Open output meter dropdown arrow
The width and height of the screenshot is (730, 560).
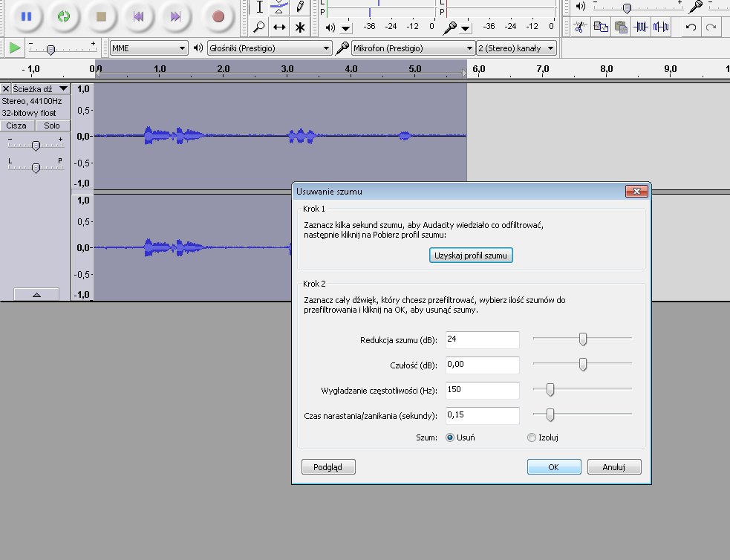pos(346,28)
